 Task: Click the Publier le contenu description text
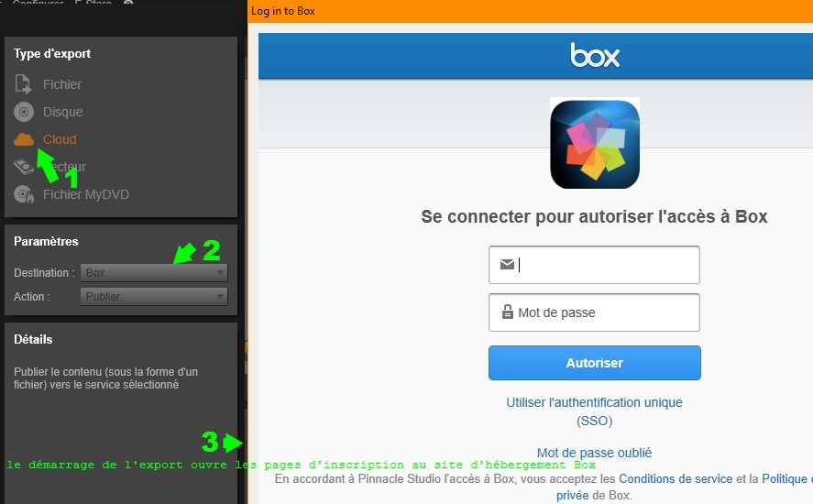(x=105, y=378)
